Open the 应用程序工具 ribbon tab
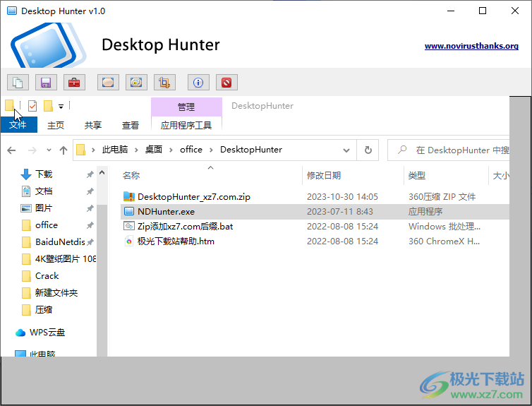The height and width of the screenshot is (406, 532). coord(186,125)
